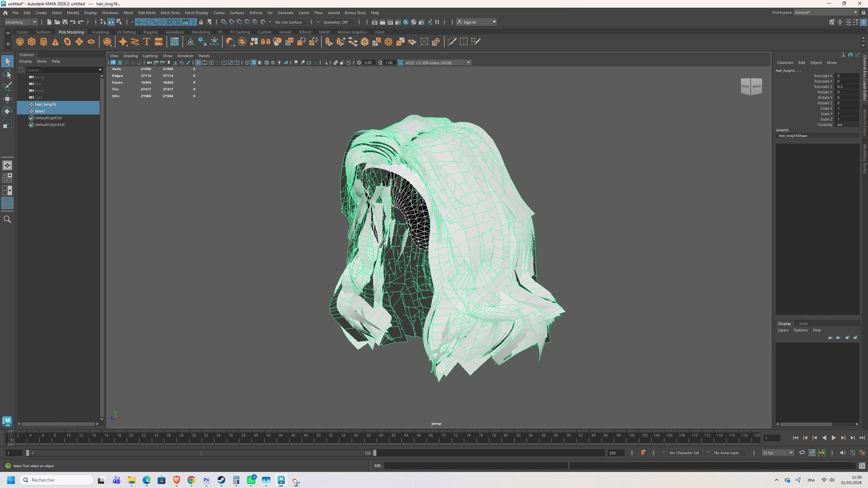868x488 pixels.
Task: Go to start of playback range
Action: pyautogui.click(x=796, y=438)
